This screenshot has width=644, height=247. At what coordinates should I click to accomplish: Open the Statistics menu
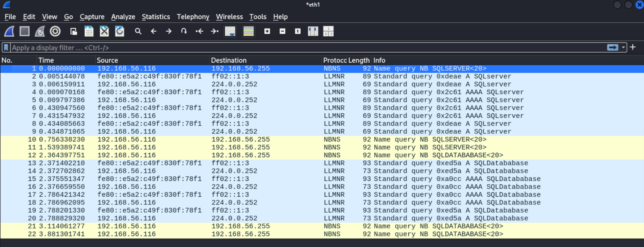point(156,17)
